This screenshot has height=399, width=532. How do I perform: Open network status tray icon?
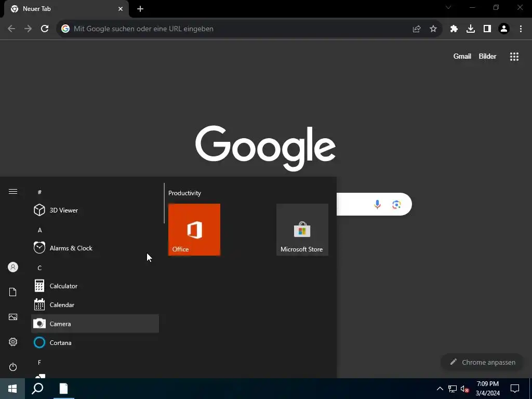(x=453, y=389)
